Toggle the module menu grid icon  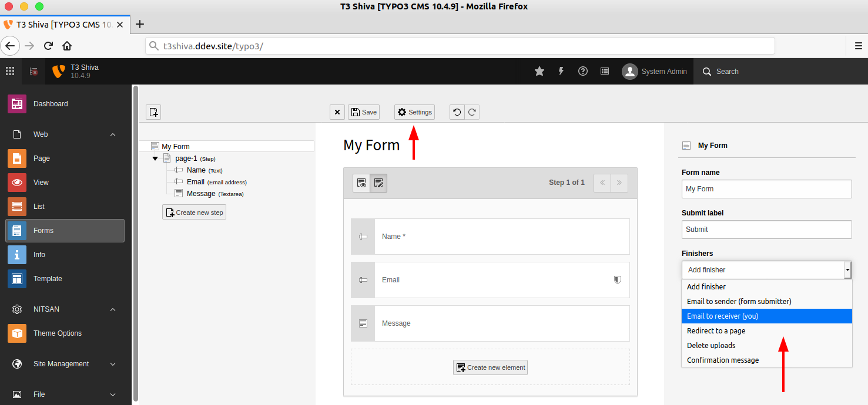[10, 71]
